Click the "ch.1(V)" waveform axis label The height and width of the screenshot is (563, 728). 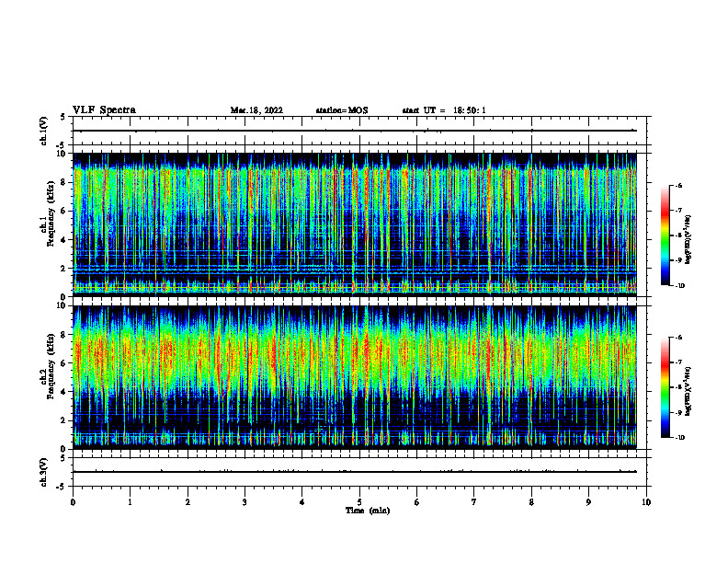pyautogui.click(x=44, y=131)
